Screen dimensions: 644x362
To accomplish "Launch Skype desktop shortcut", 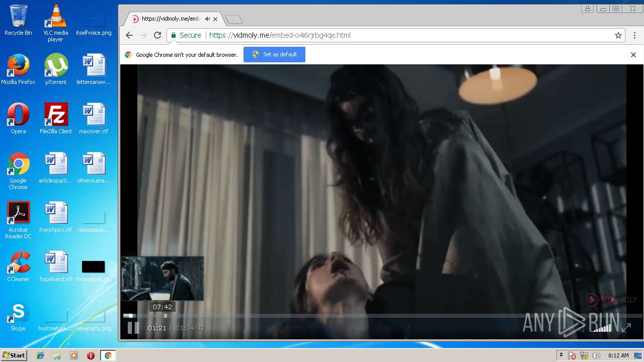I will pos(18,316).
